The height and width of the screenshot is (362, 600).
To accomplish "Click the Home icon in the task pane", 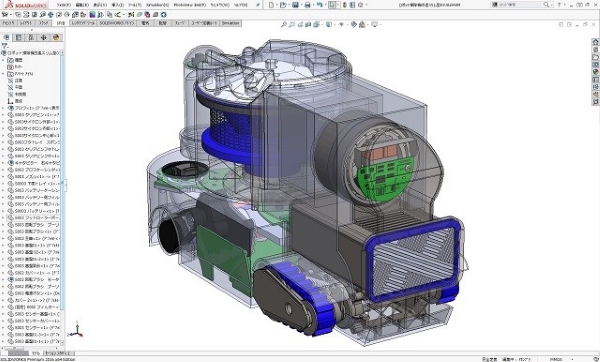I will click(595, 42).
